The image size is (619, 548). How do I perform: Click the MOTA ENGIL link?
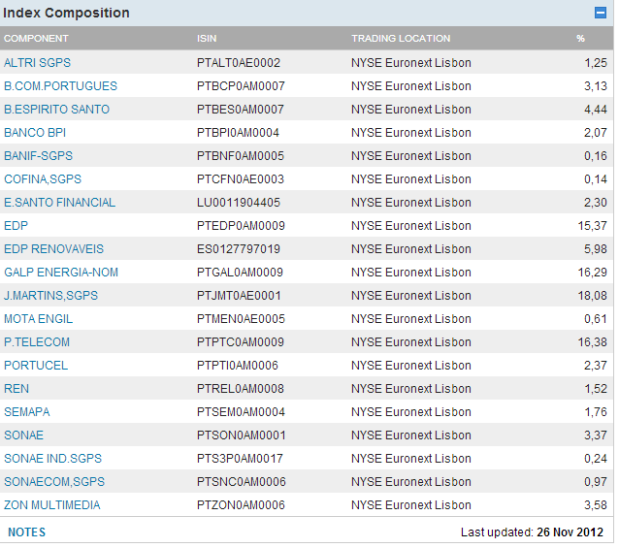[x=38, y=319]
